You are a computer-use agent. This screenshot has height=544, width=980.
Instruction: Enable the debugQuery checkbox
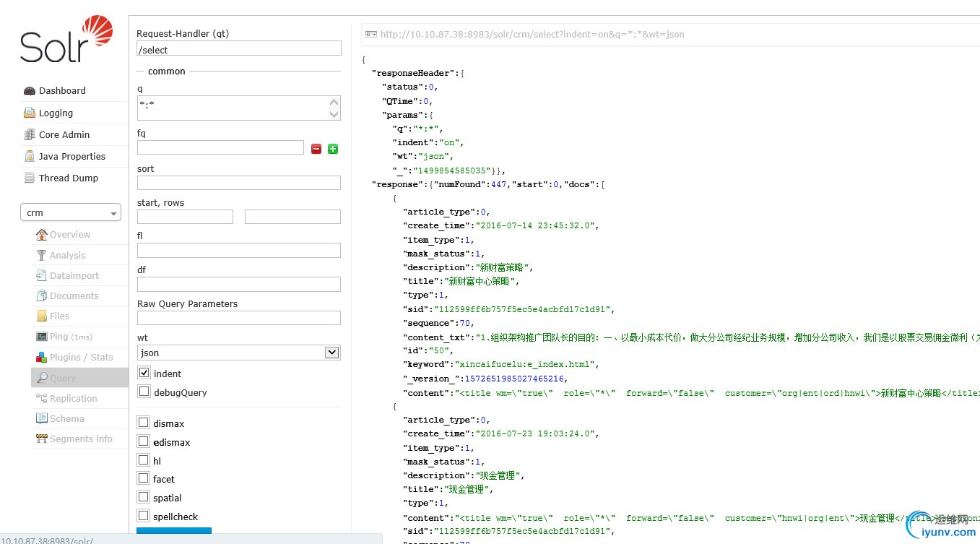pos(144,392)
